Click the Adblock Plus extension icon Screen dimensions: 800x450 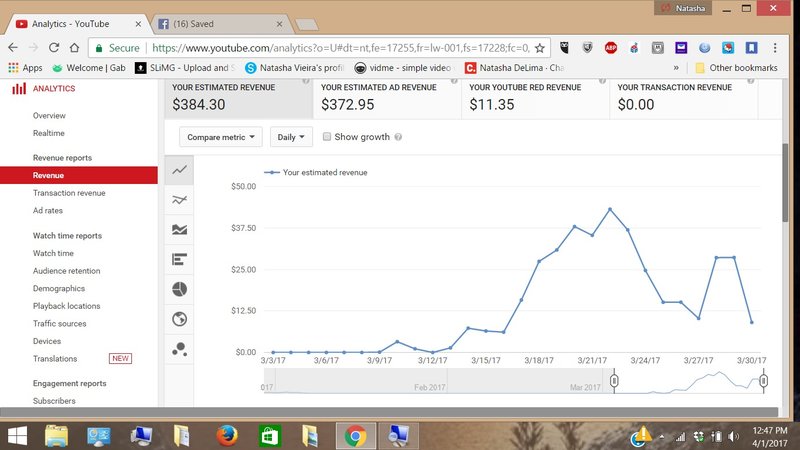pos(610,47)
